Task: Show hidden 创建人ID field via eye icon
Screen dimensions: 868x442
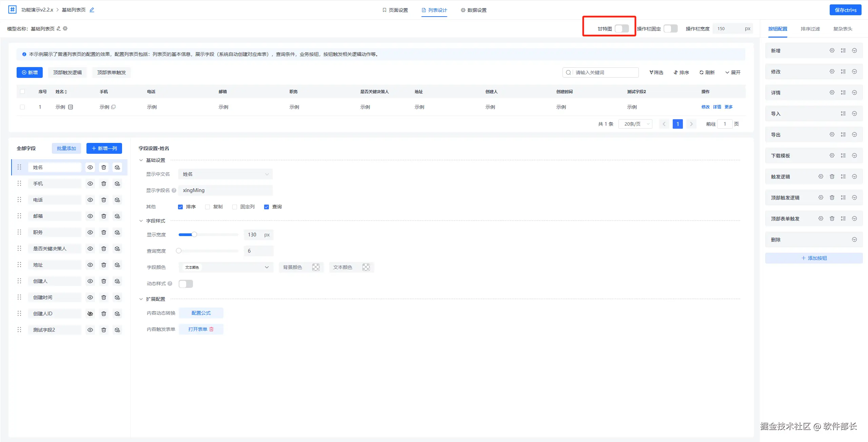Action: 90,314
